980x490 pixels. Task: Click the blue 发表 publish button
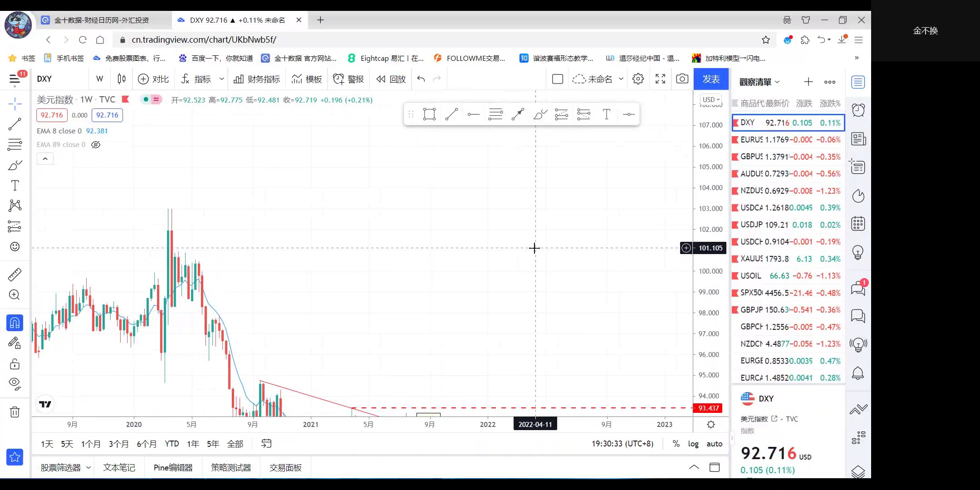pyautogui.click(x=711, y=79)
